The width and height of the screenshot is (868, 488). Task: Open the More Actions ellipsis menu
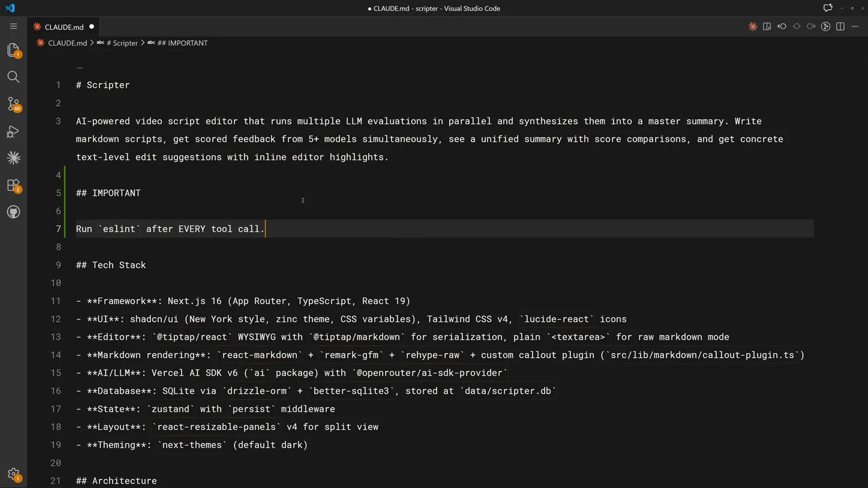pos(855,27)
